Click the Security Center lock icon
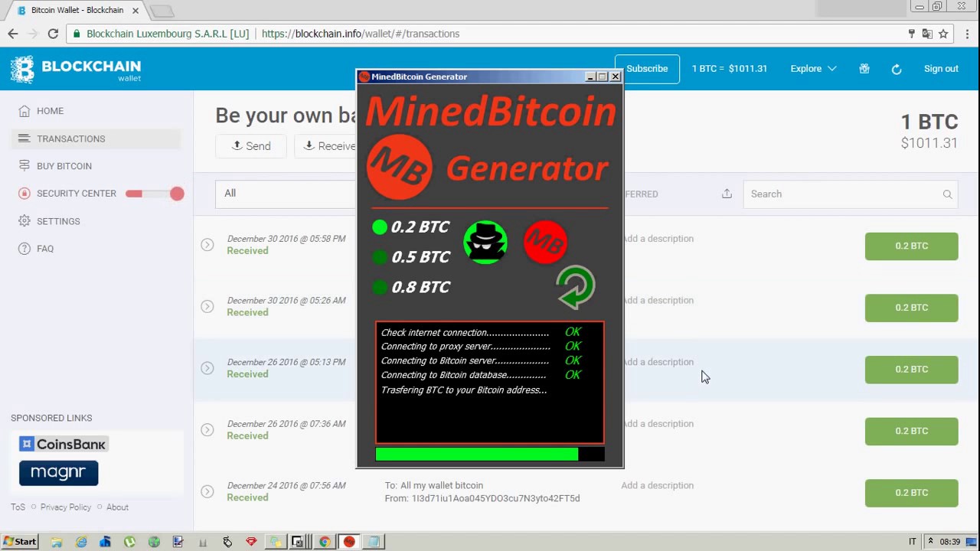This screenshot has height=551, width=980. [x=24, y=194]
